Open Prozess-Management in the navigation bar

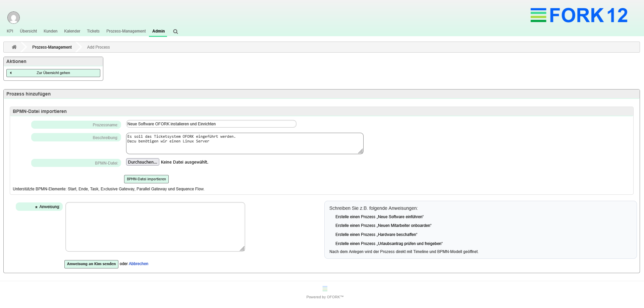[x=126, y=31]
